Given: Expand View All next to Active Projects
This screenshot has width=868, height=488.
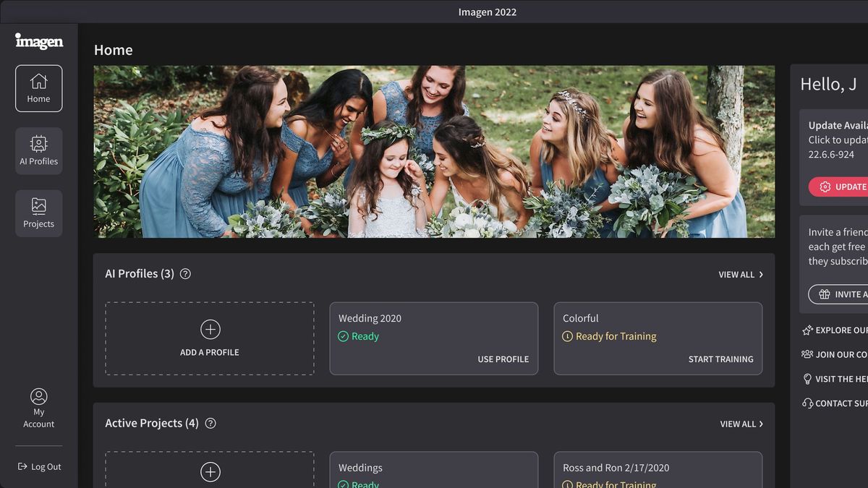Looking at the screenshot, I should (x=741, y=424).
